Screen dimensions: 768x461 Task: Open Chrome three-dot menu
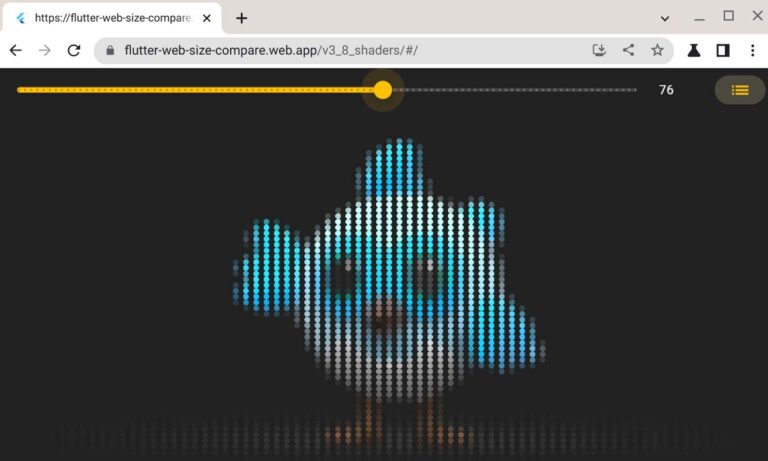tap(752, 50)
